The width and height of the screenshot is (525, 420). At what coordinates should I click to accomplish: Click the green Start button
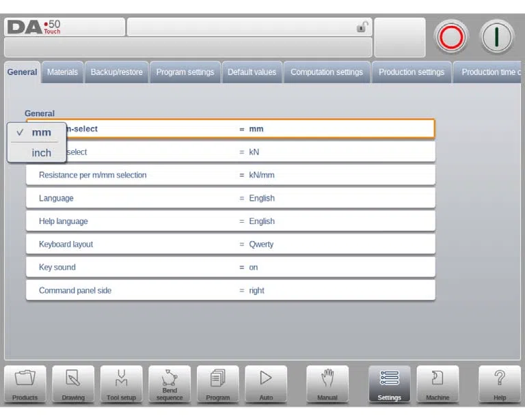click(x=496, y=36)
